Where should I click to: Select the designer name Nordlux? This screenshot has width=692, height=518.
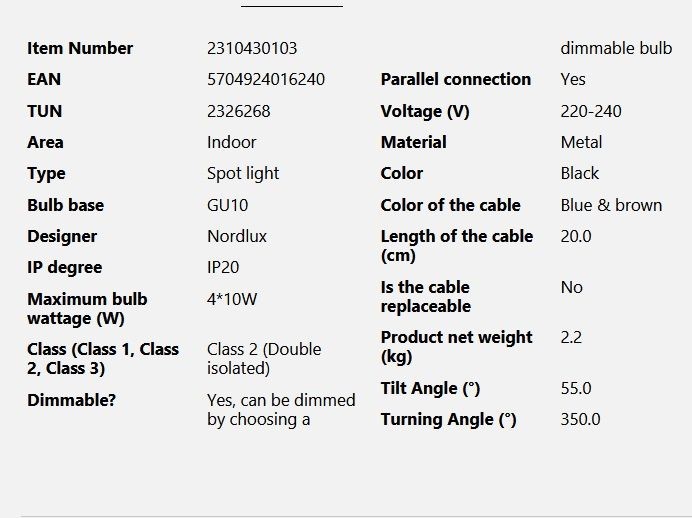pyautogui.click(x=237, y=236)
